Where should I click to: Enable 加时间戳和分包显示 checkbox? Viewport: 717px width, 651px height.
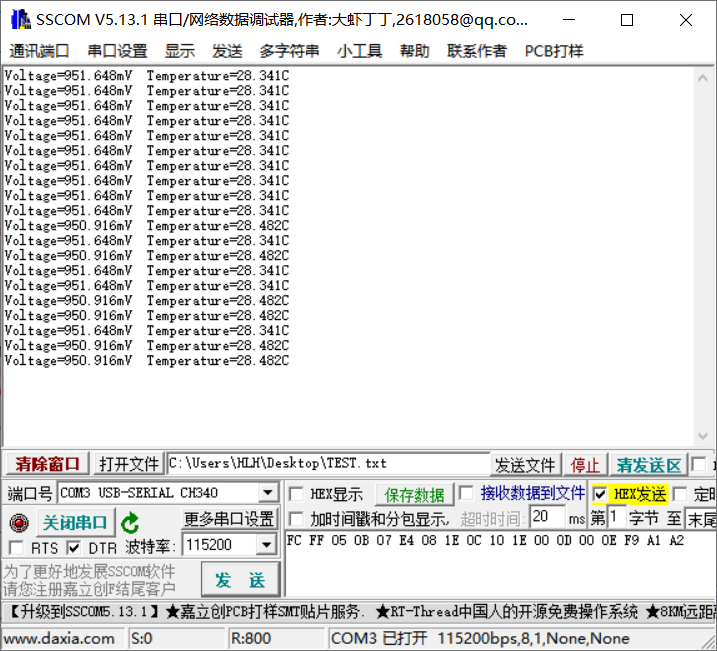[296, 519]
